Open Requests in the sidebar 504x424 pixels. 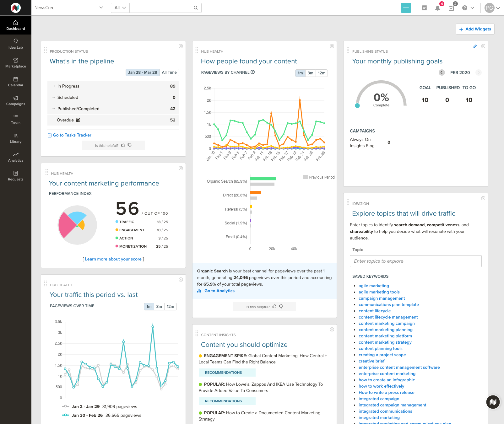tap(16, 176)
